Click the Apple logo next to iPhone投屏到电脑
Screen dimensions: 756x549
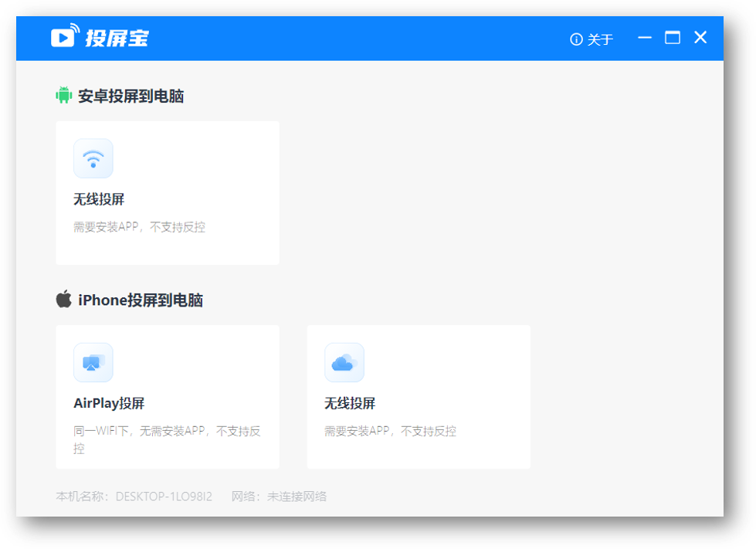[x=63, y=300]
